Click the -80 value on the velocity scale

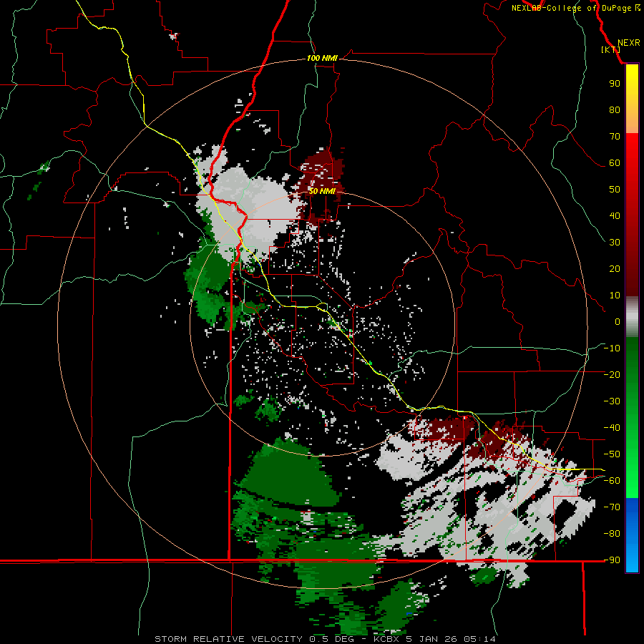(612, 534)
